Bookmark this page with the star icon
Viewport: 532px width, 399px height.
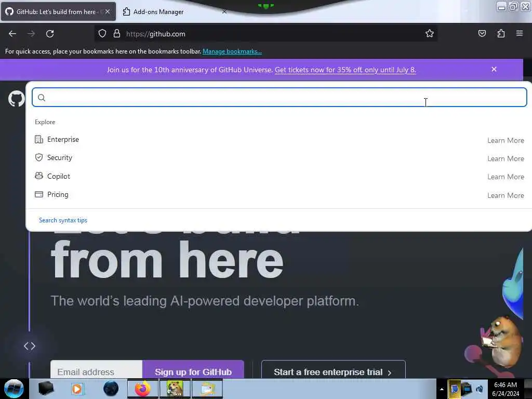pyautogui.click(x=430, y=34)
